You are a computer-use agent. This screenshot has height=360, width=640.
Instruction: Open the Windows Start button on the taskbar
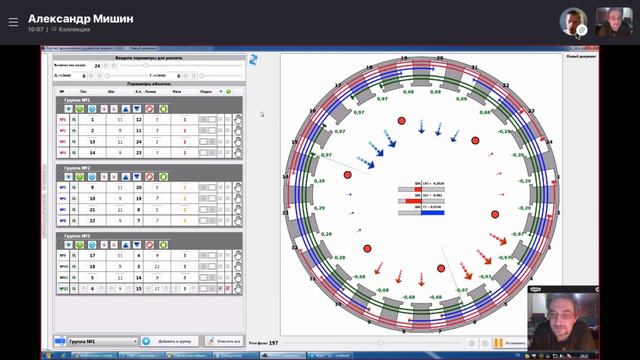(48, 356)
